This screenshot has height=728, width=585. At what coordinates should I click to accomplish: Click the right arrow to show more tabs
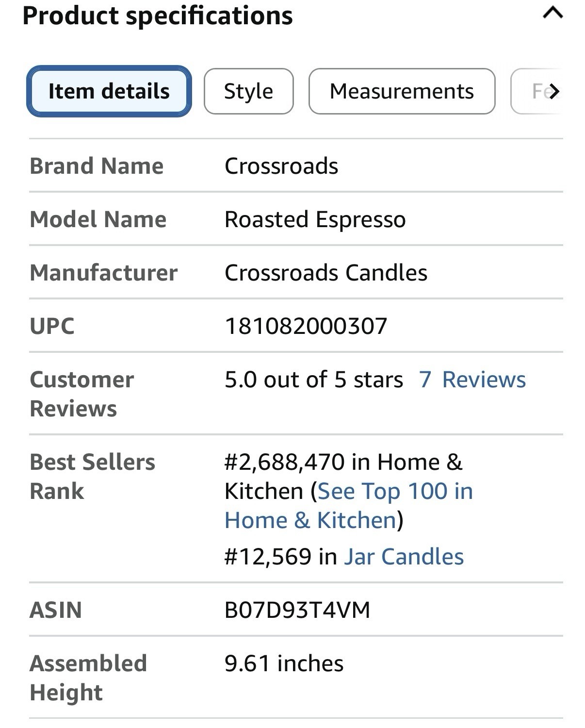click(x=554, y=91)
